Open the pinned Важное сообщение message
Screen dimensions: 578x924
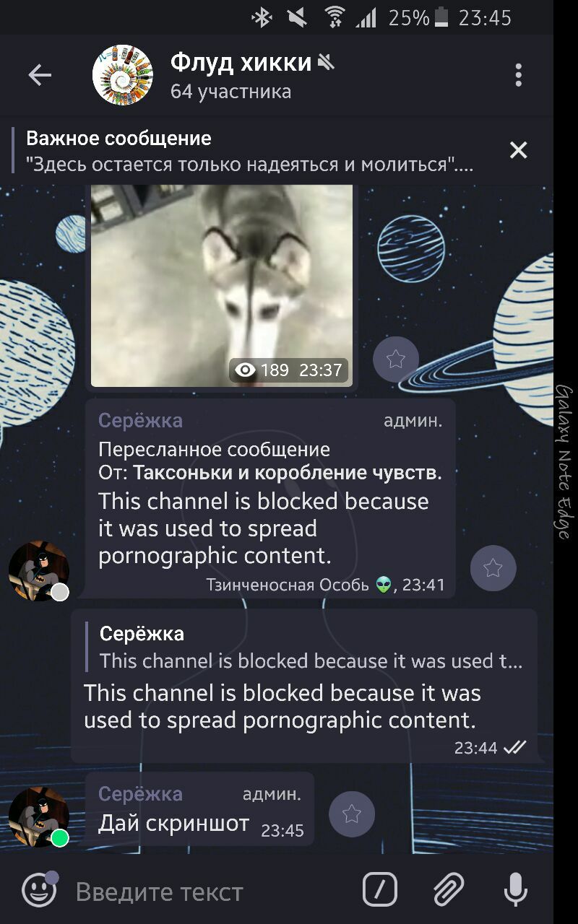[x=250, y=151]
